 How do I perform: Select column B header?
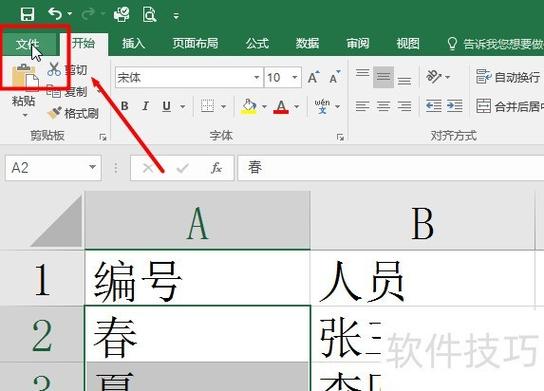(423, 221)
